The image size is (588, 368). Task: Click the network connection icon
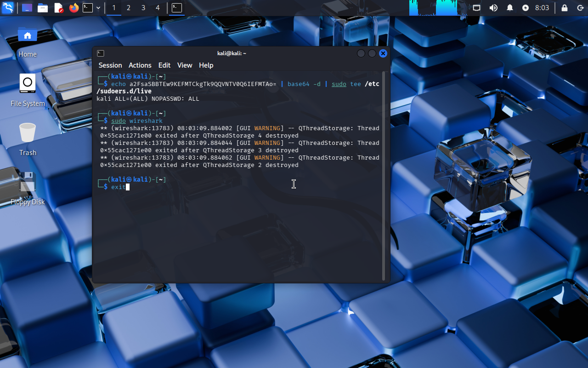click(x=477, y=8)
